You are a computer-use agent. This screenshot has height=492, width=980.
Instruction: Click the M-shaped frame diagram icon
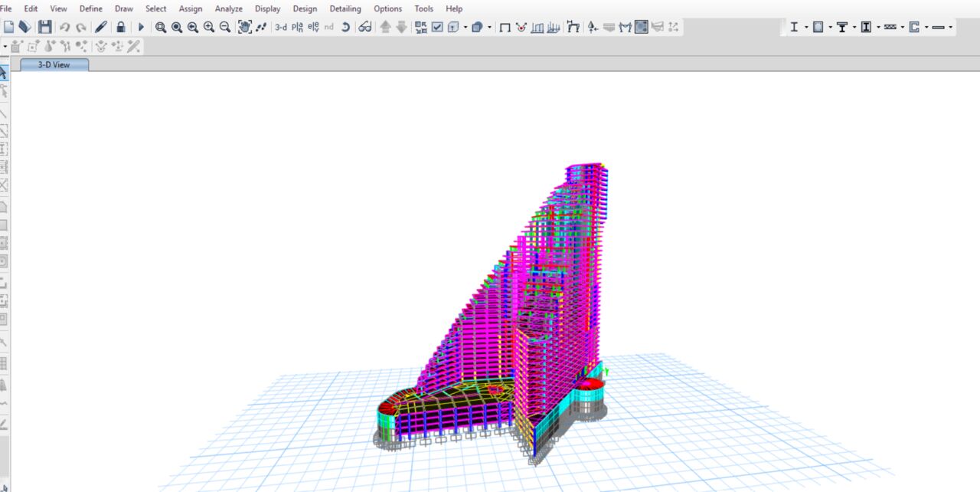pyautogui.click(x=626, y=27)
